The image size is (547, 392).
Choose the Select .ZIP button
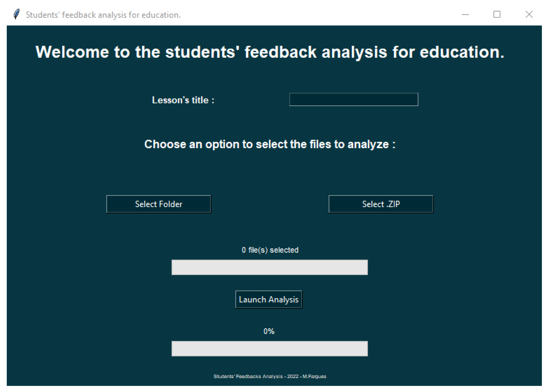coord(381,204)
